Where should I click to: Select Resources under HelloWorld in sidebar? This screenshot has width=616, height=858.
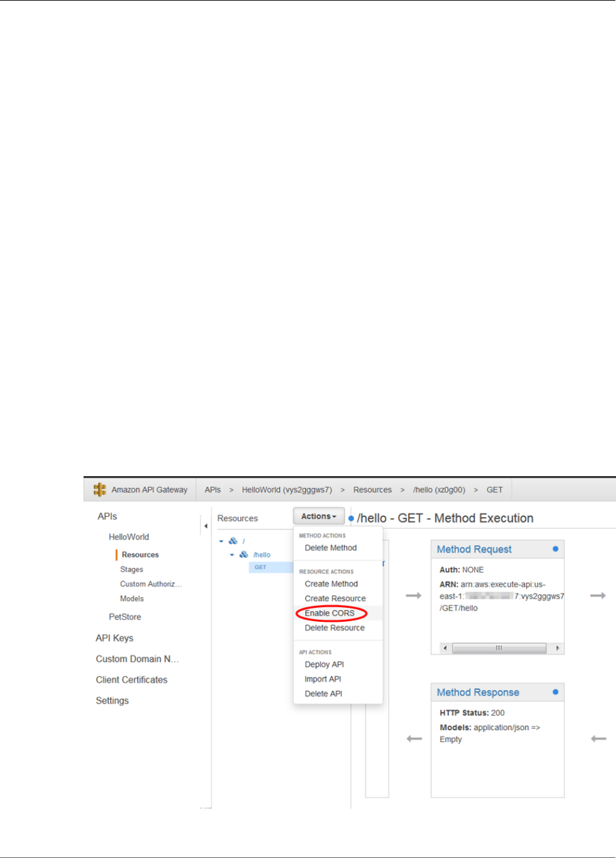[x=140, y=555]
